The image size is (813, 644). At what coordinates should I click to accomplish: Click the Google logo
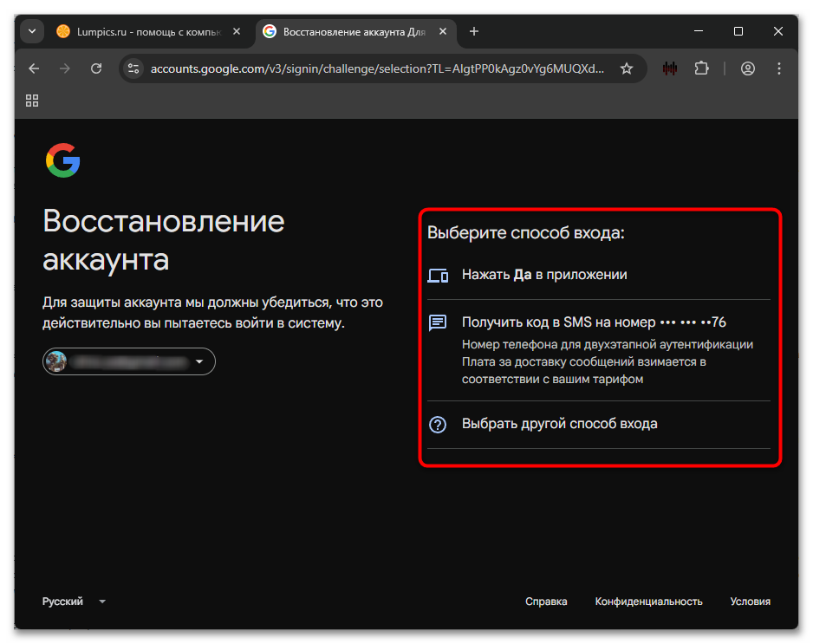62,160
